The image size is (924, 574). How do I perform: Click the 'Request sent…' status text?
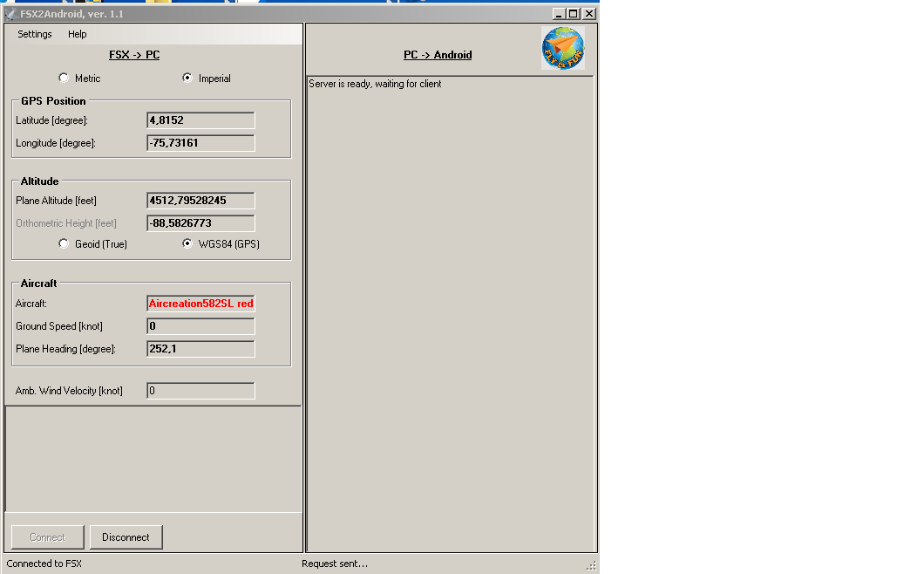(x=335, y=564)
